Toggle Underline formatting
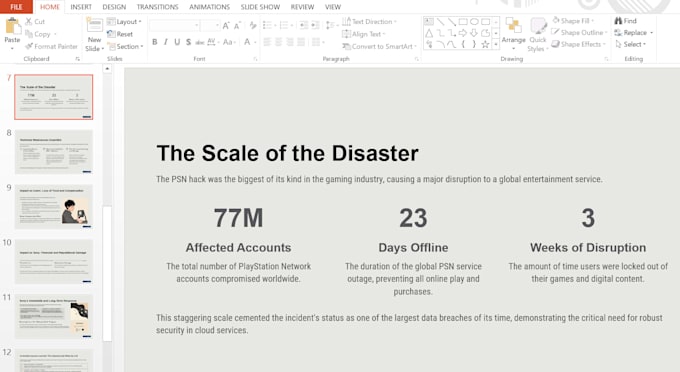Screen dimensions: 680x372 coord(177,42)
